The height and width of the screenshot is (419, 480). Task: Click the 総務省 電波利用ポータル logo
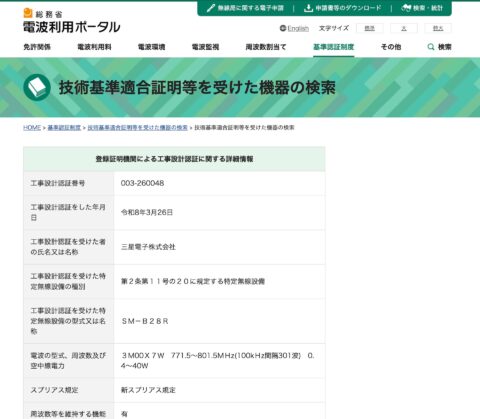(x=71, y=21)
